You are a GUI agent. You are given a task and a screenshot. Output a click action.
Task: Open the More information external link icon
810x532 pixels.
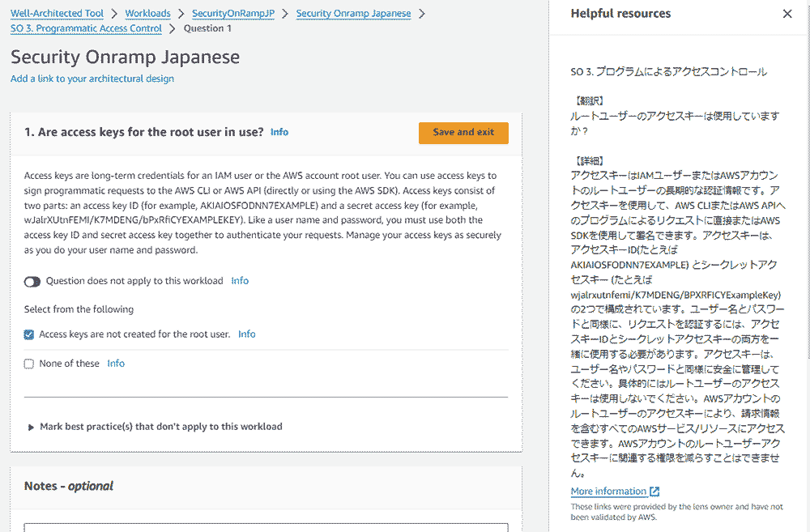pyautogui.click(x=654, y=492)
